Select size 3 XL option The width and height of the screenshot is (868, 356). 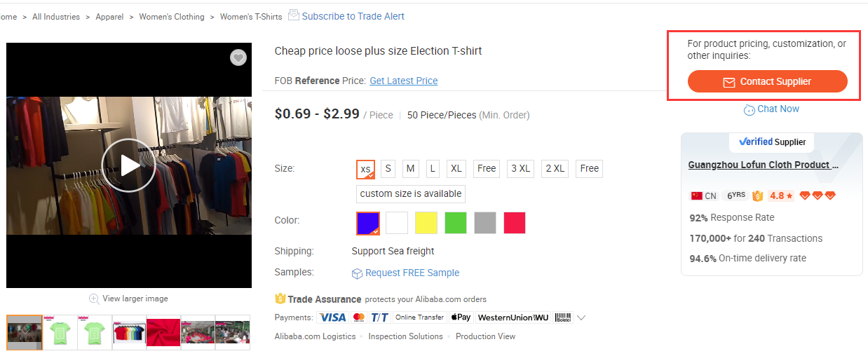coord(520,169)
